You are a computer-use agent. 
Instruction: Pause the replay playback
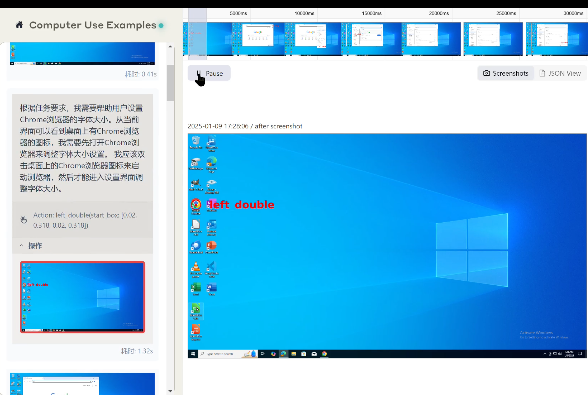(209, 73)
